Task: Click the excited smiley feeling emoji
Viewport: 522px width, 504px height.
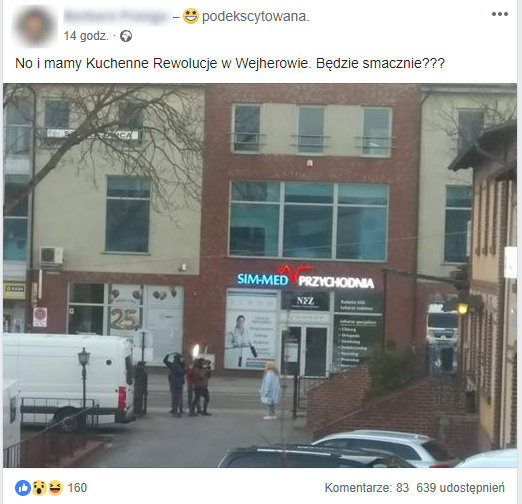Action: click(x=191, y=16)
